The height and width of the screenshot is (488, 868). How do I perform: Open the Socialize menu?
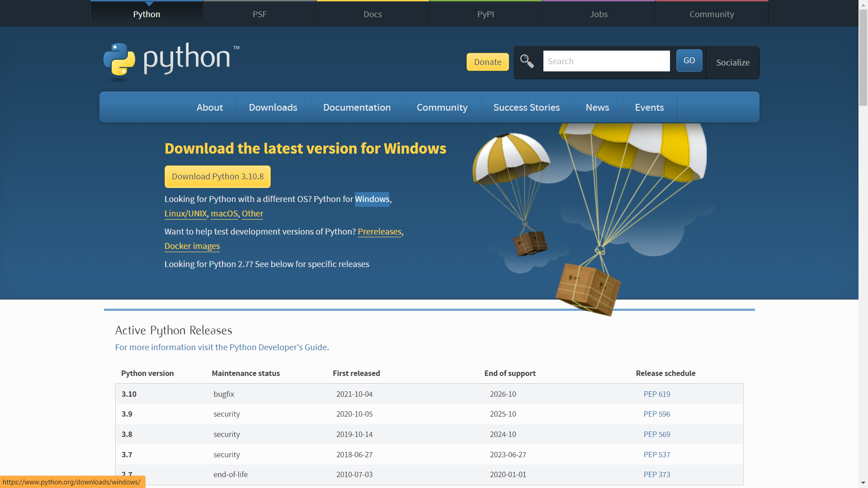732,62
